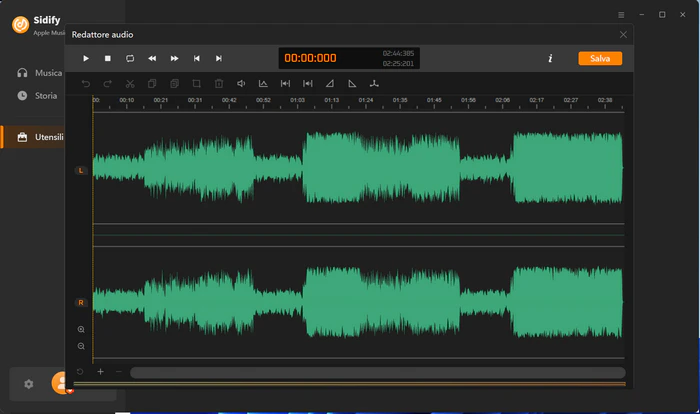Copy the selected audio
700x414 pixels.
tap(152, 84)
